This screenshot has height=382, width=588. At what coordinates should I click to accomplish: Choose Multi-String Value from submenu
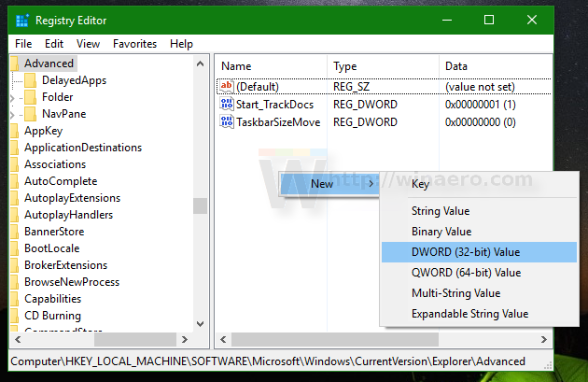pos(479,293)
